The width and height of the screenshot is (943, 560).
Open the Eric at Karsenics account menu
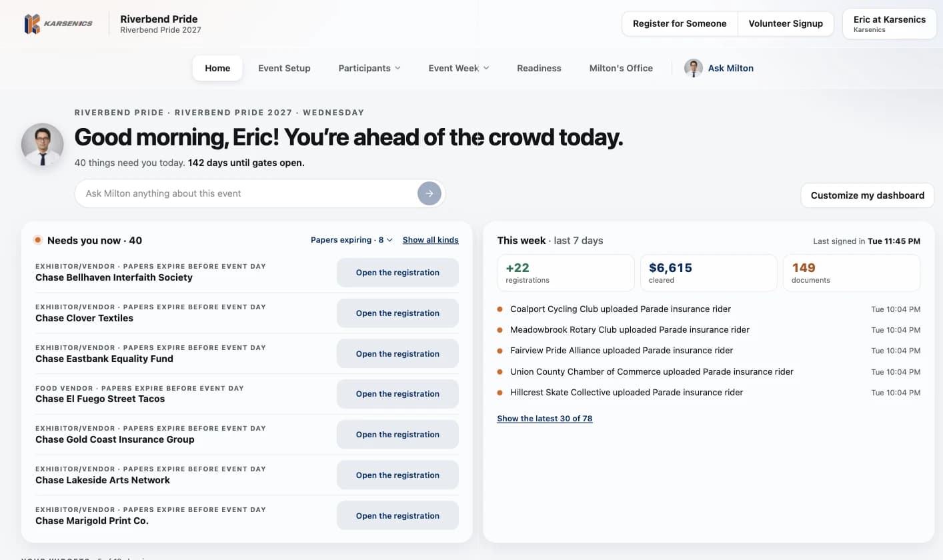coord(890,24)
